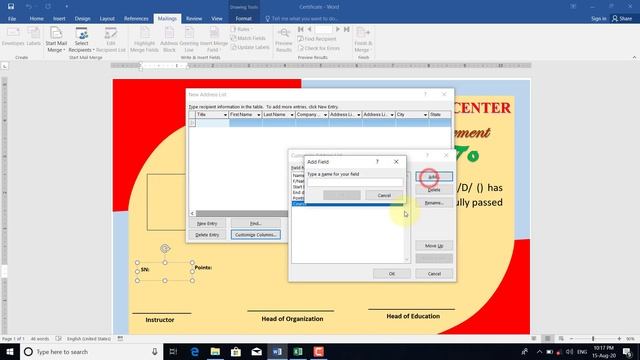Viewport: 640px width, 360px height.
Task: Switch to the Home tab
Action: pyautogui.click(x=36, y=19)
